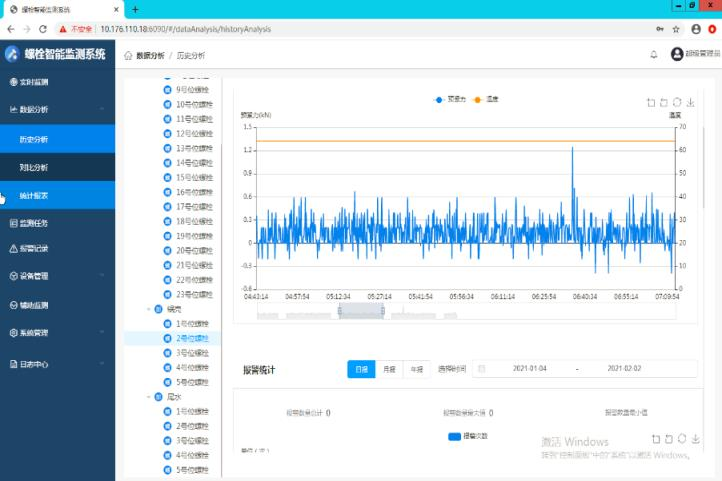722x481 pixels.
Task: Expand the 系统管理 sidebar section arrow
Action: [102, 332]
